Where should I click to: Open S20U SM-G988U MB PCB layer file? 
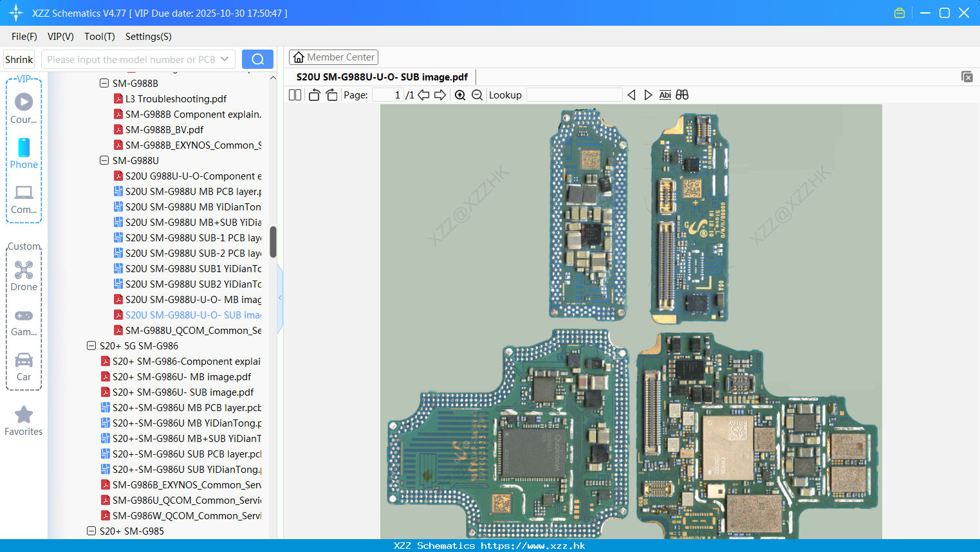point(193,191)
